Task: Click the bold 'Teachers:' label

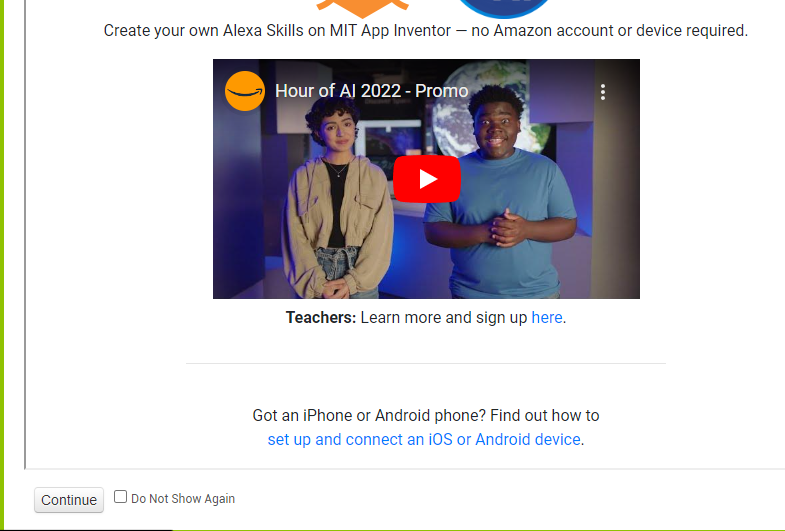Action: pos(321,317)
